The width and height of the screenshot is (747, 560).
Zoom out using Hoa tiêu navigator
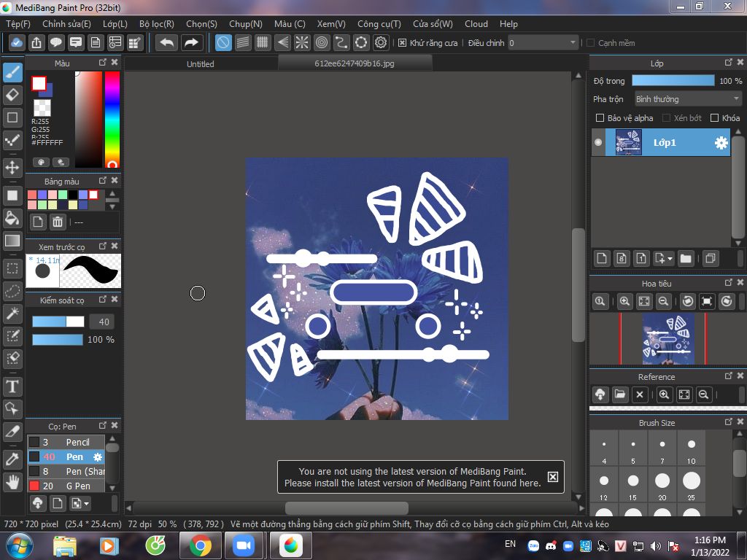[663, 301]
